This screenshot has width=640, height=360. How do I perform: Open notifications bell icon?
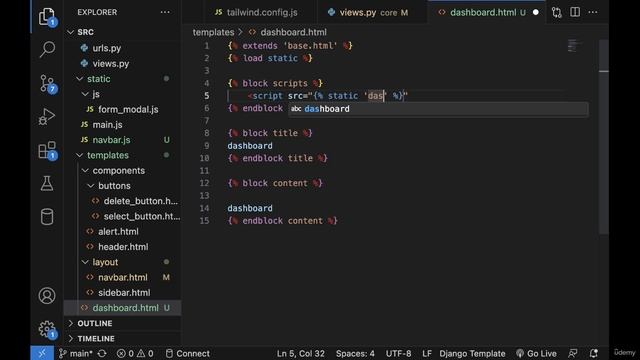(594, 353)
